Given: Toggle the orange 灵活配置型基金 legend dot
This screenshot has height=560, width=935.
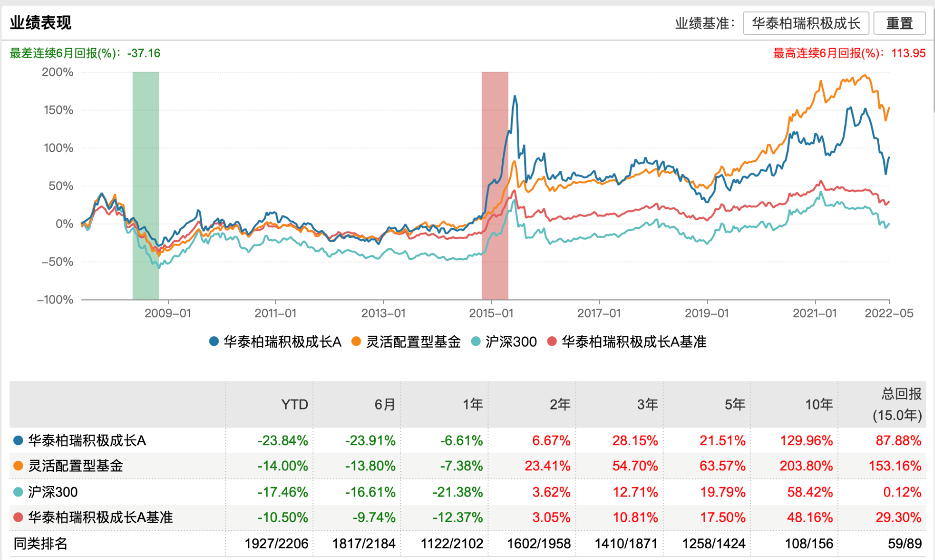Looking at the screenshot, I should tap(356, 341).
